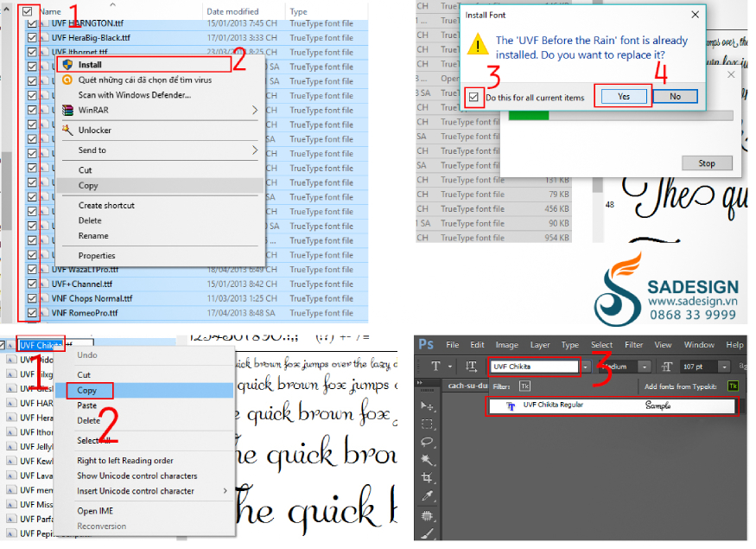This screenshot has height=549, width=756.
Task: Click the orange antivirus scan icon
Action: pyautogui.click(x=68, y=80)
